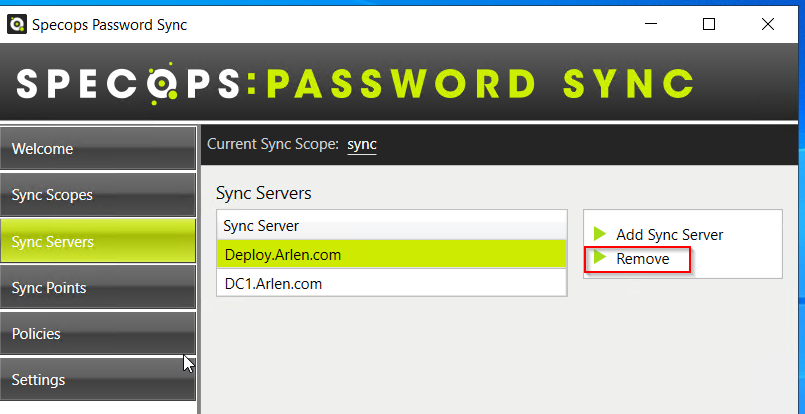Open the Welcome section

pyautogui.click(x=98, y=148)
